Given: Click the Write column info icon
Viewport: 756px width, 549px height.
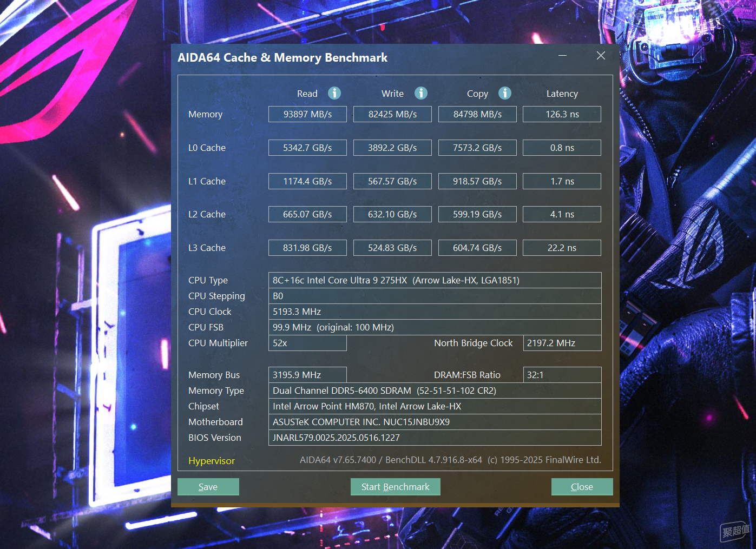Looking at the screenshot, I should 421,93.
